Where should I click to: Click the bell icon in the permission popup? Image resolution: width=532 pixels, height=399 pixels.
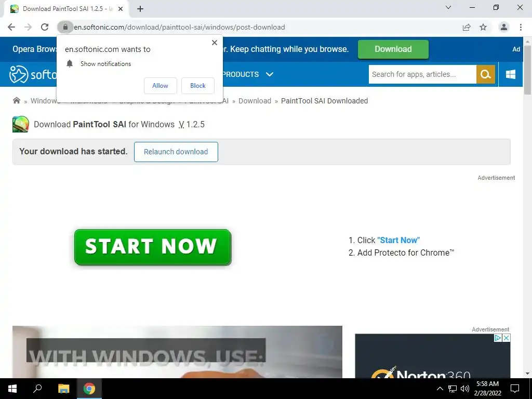click(70, 63)
